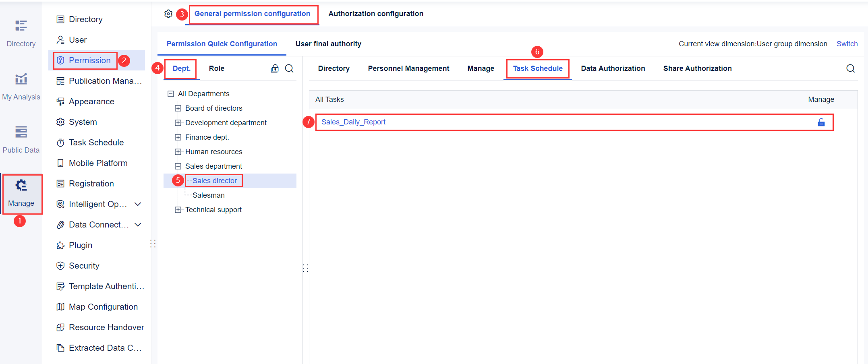Image resolution: width=868 pixels, height=364 pixels.
Task: Switch to Authorization configuration tab
Action: [375, 14]
